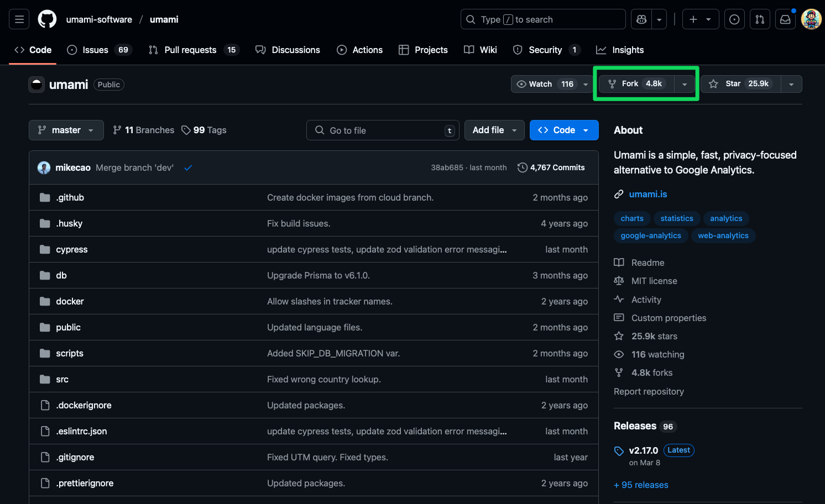Screen dimensions: 825x504
Task: View the commit status check mark
Action: tap(188, 168)
